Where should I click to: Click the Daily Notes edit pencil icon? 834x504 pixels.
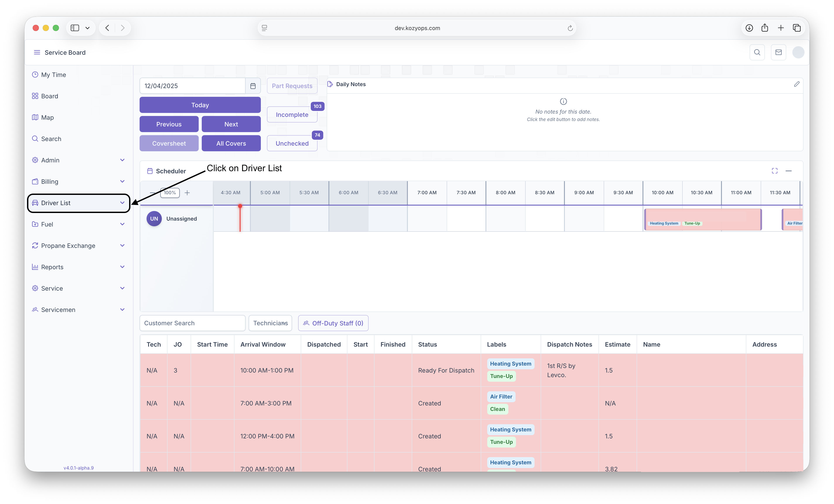tap(796, 84)
